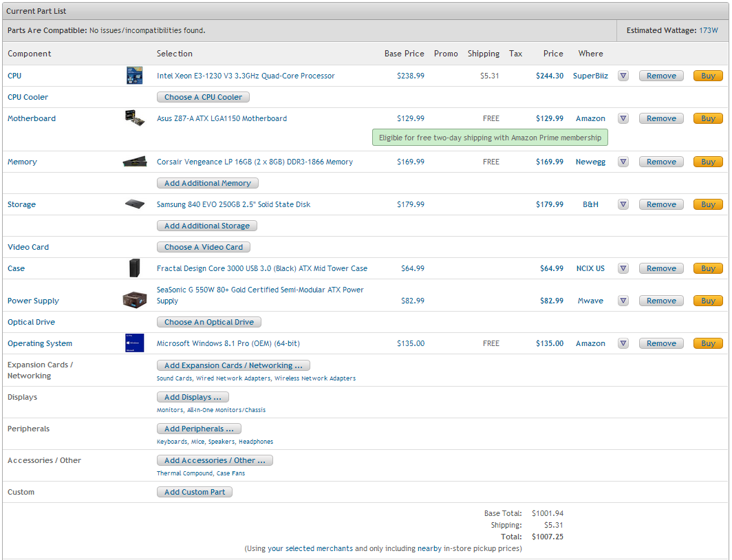Choose A Video Card
The height and width of the screenshot is (560, 732).
tap(204, 247)
